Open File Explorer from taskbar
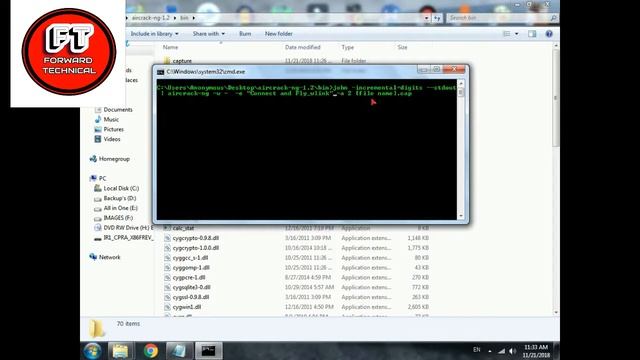Screen dimensions: 640x360 coord(120,351)
